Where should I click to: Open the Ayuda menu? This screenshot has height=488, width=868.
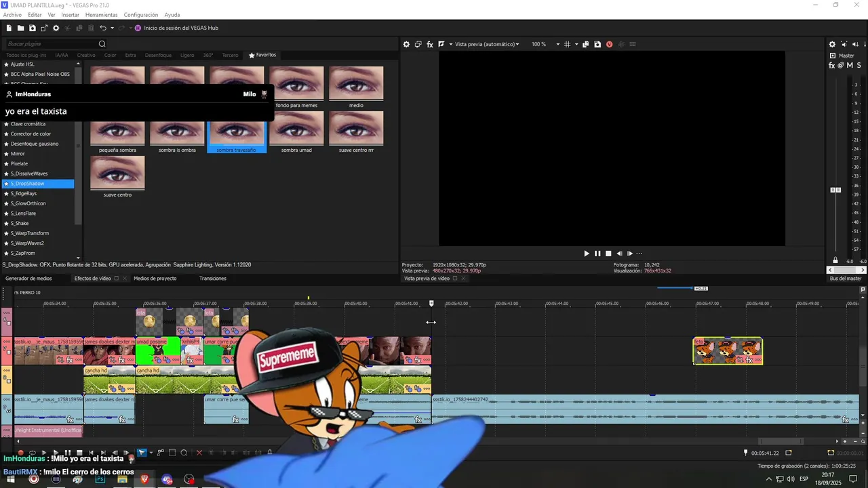pyautogui.click(x=172, y=15)
